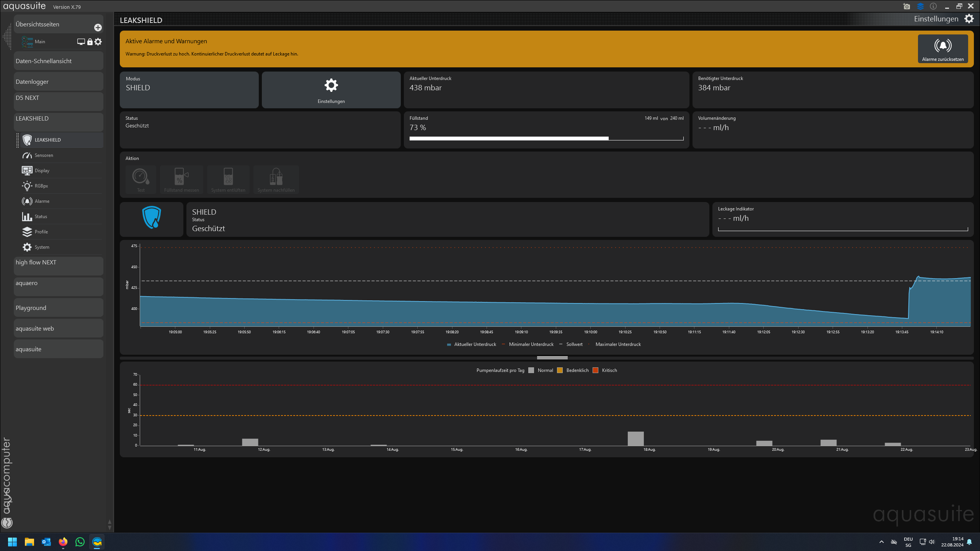Open the Alarme page in sidebar
This screenshot has width=980, height=551.
coord(42,201)
